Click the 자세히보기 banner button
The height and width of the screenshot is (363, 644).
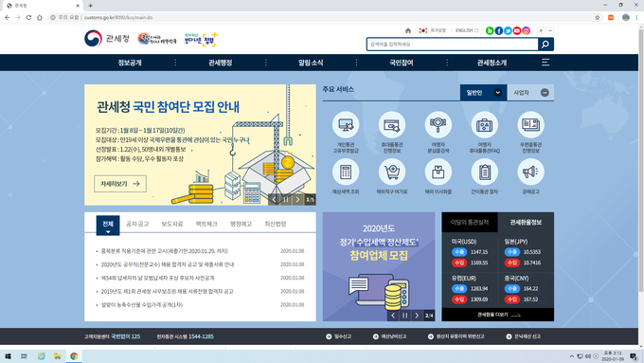(x=120, y=184)
